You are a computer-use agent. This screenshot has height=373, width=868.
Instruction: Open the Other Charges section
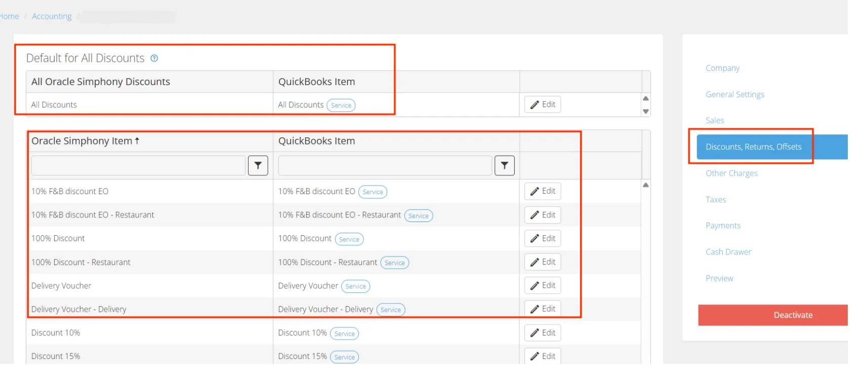click(731, 173)
